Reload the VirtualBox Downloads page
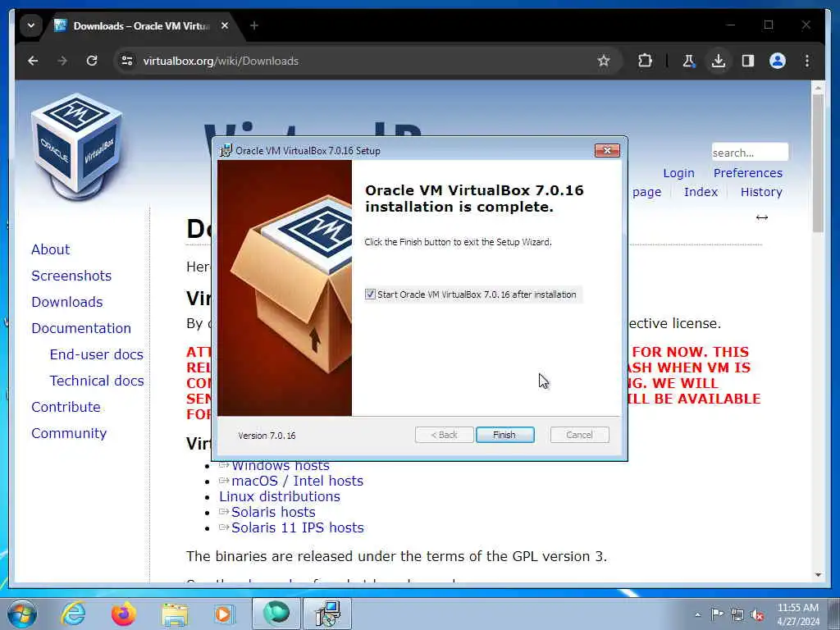840x630 pixels. (x=92, y=61)
